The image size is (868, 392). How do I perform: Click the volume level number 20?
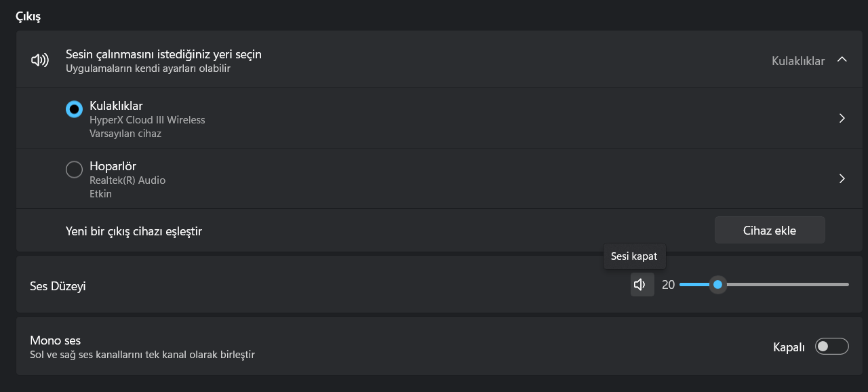coord(668,286)
